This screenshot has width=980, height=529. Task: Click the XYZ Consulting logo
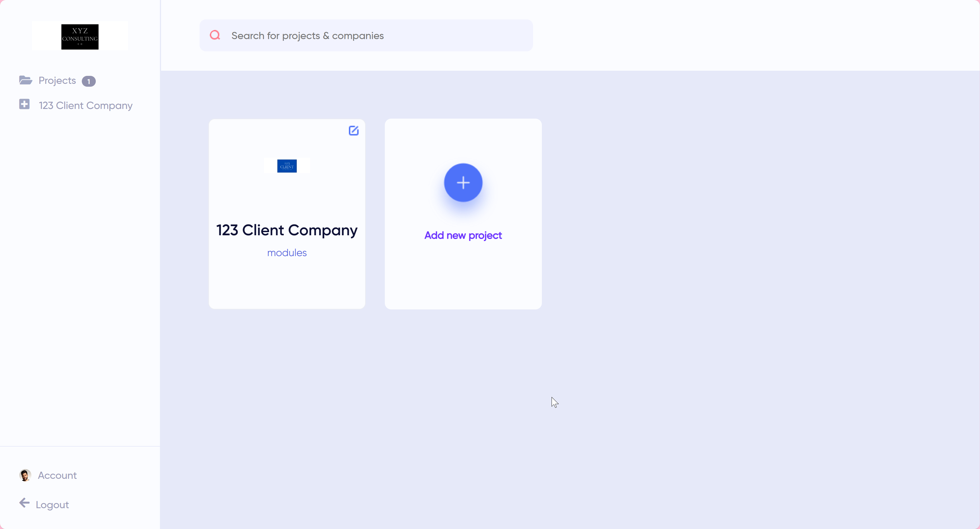(80, 37)
